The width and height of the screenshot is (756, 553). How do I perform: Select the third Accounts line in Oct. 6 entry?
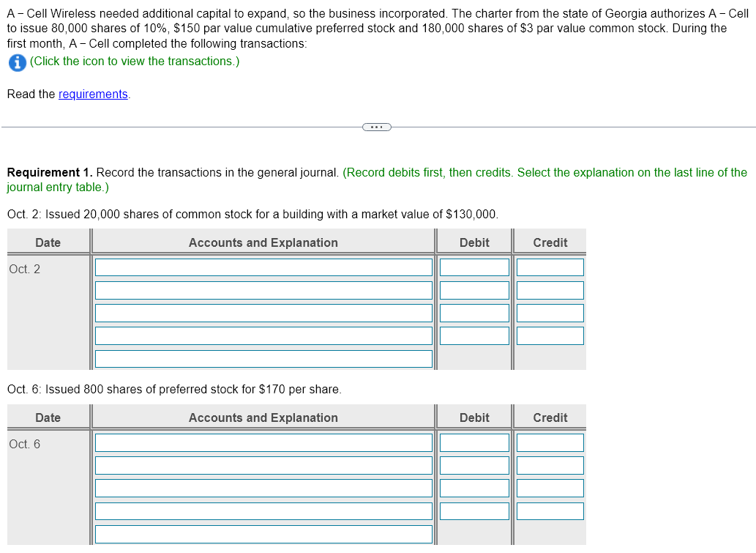(x=263, y=487)
